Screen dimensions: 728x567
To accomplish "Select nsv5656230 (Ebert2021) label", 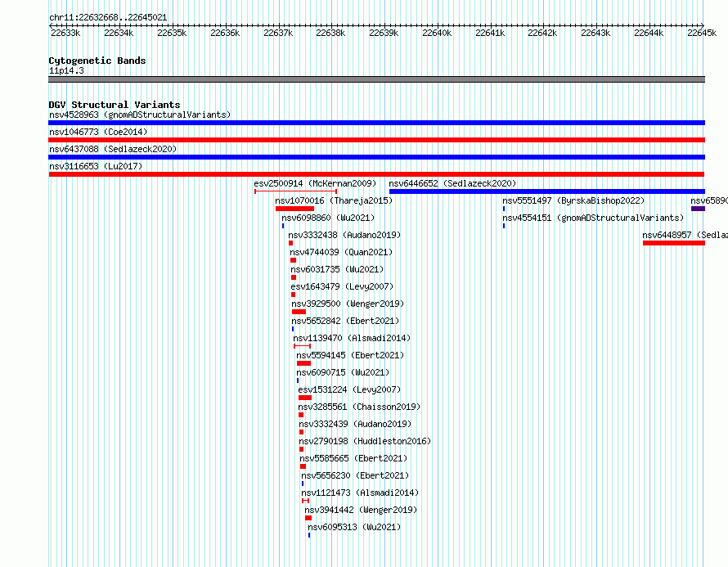I will point(355,475).
